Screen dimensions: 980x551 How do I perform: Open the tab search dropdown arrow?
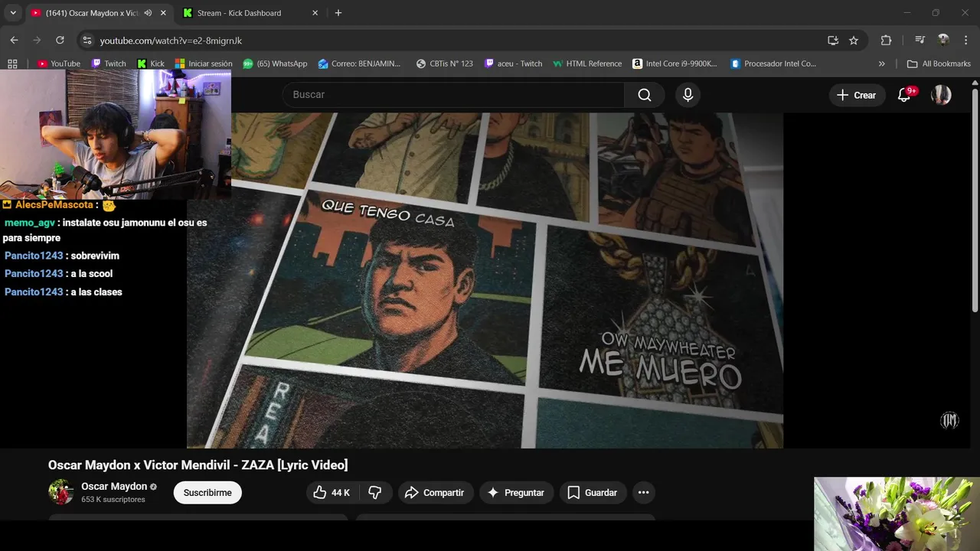[x=13, y=13]
